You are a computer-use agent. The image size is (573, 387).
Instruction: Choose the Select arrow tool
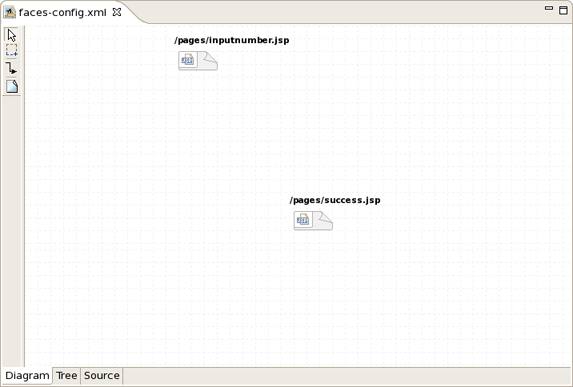(x=12, y=35)
